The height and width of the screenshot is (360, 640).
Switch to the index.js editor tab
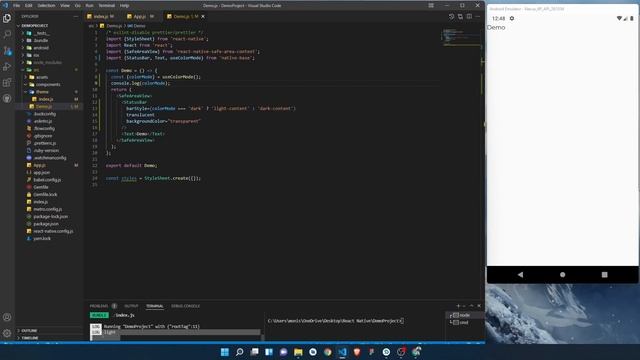(x=100, y=16)
